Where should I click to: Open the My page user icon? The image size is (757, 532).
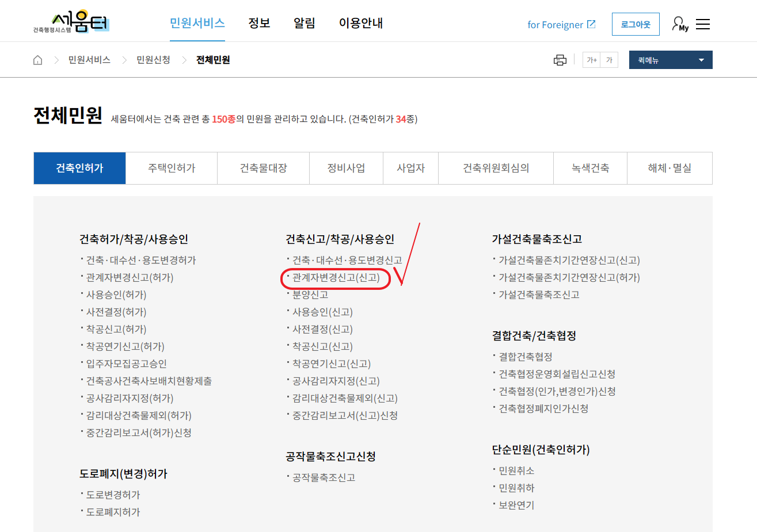pos(679,24)
